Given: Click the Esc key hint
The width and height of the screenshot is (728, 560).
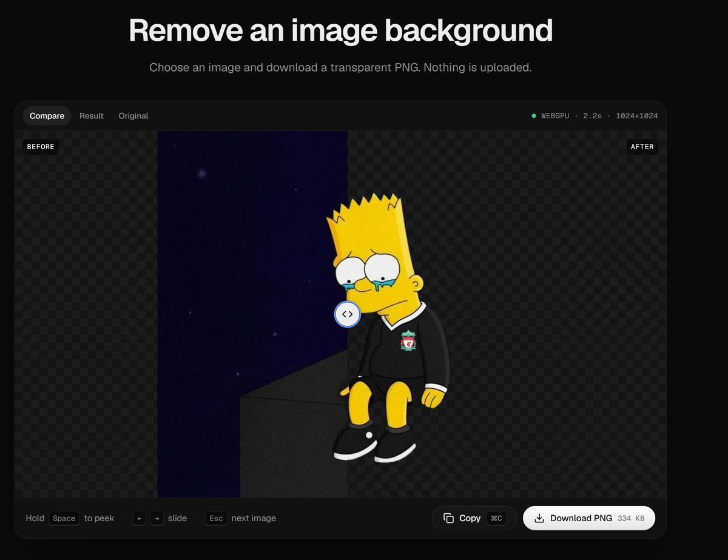Looking at the screenshot, I should 216,518.
